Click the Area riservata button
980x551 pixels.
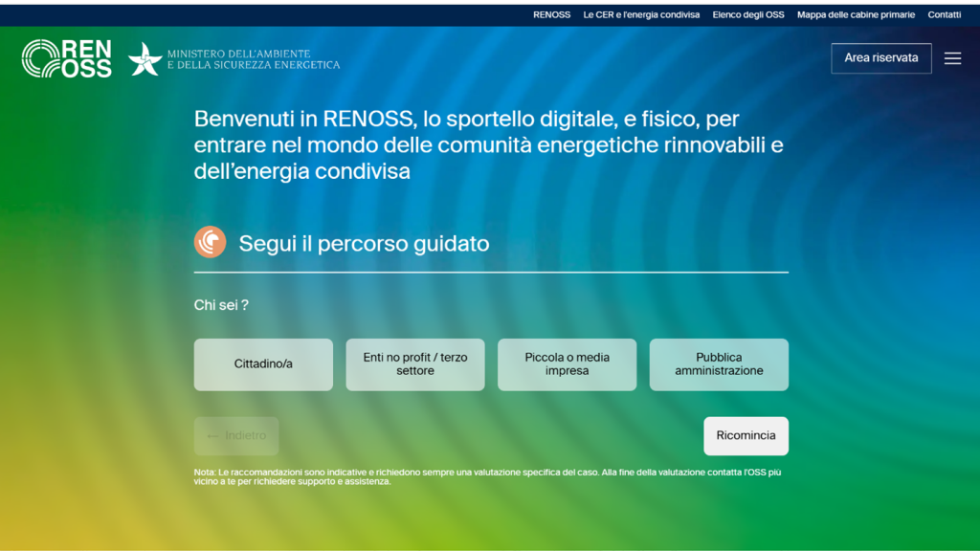[880, 58]
